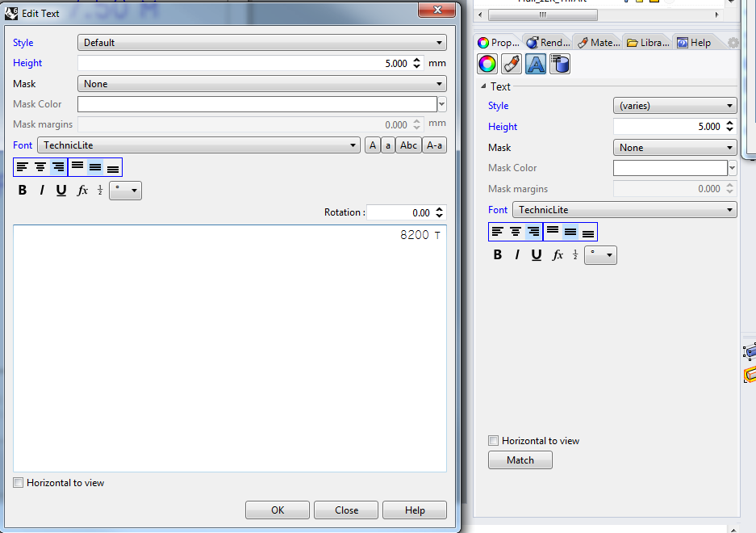Create a stacked fraction with the ½ icon
756x533 pixels.
point(101,190)
